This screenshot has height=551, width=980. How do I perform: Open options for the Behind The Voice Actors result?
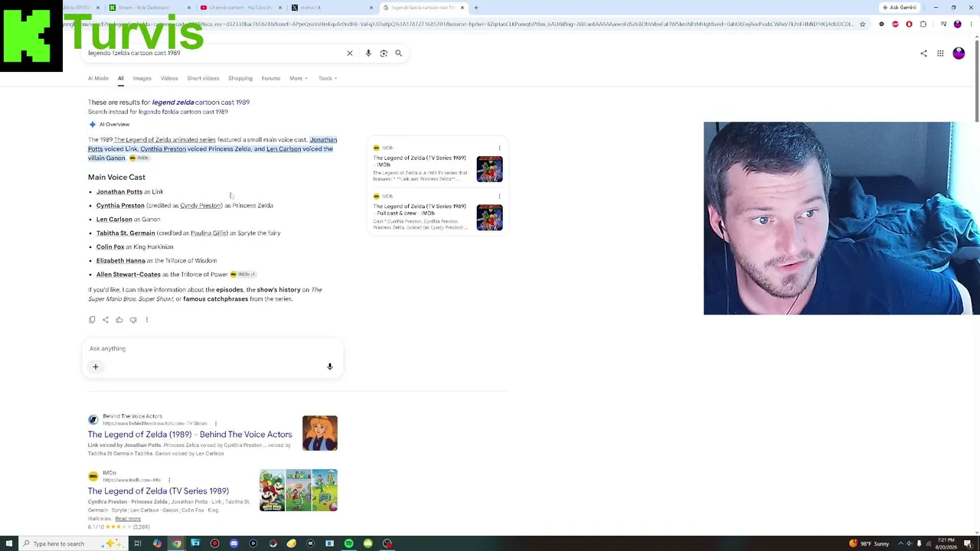[215, 423]
